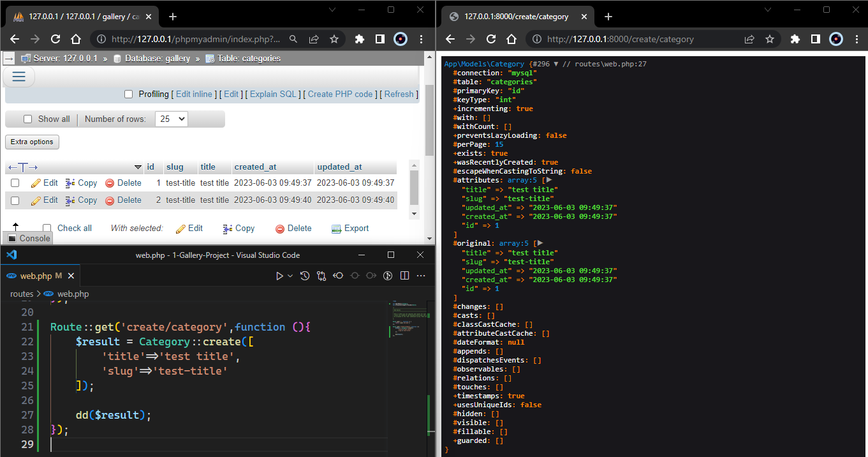Open the timeline history icon in VS Code
The image size is (868, 457).
[x=305, y=276]
